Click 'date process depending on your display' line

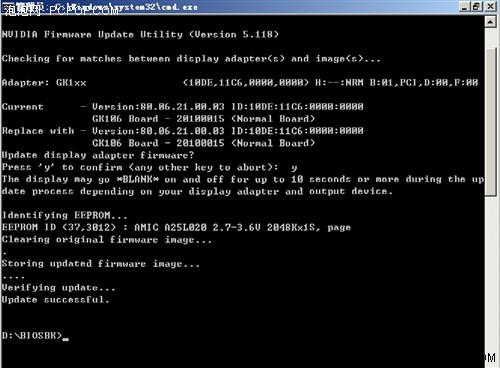pos(197,191)
